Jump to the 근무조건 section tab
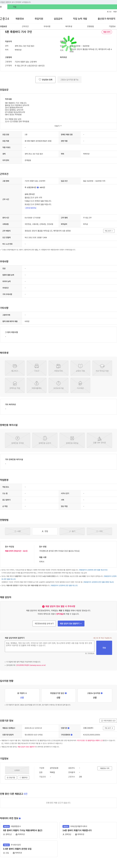The image size is (117, 868). point(25,26)
